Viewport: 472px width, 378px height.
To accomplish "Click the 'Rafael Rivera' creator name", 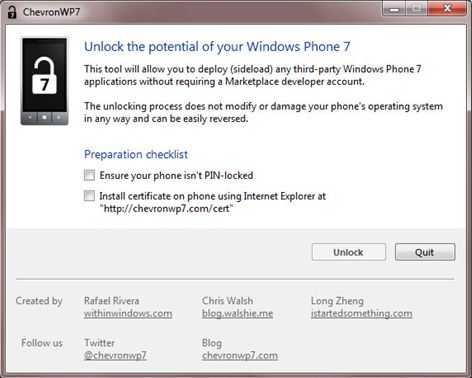I will click(x=111, y=301).
